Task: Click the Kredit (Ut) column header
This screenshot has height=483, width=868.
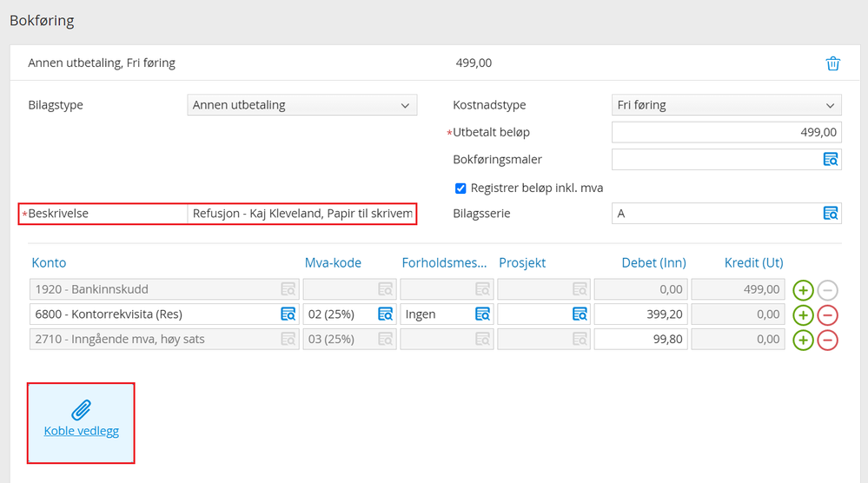Action: pyautogui.click(x=753, y=263)
